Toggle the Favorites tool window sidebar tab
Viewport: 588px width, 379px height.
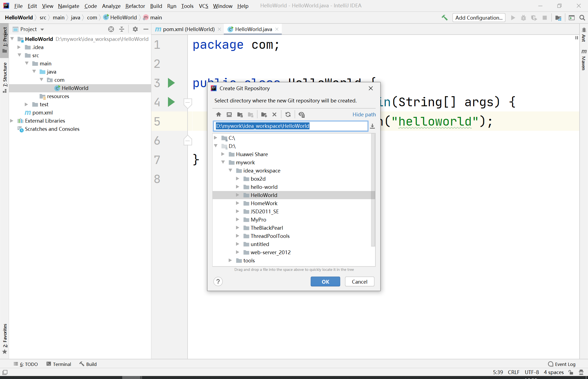5,339
